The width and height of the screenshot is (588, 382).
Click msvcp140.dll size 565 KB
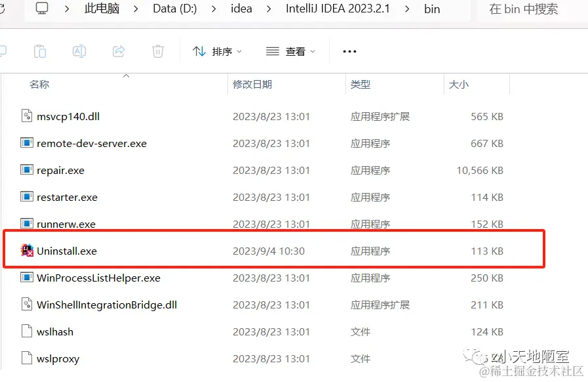(487, 116)
